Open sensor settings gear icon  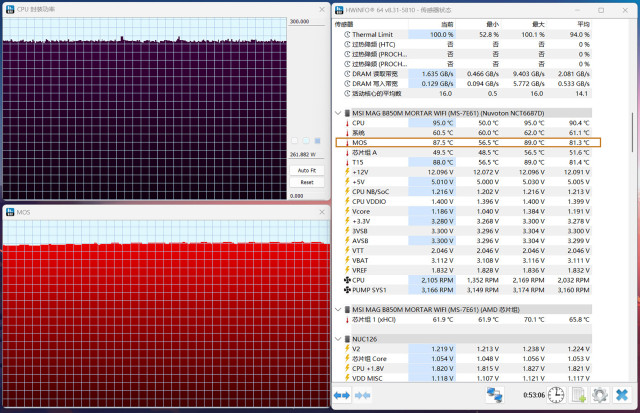tap(599, 395)
